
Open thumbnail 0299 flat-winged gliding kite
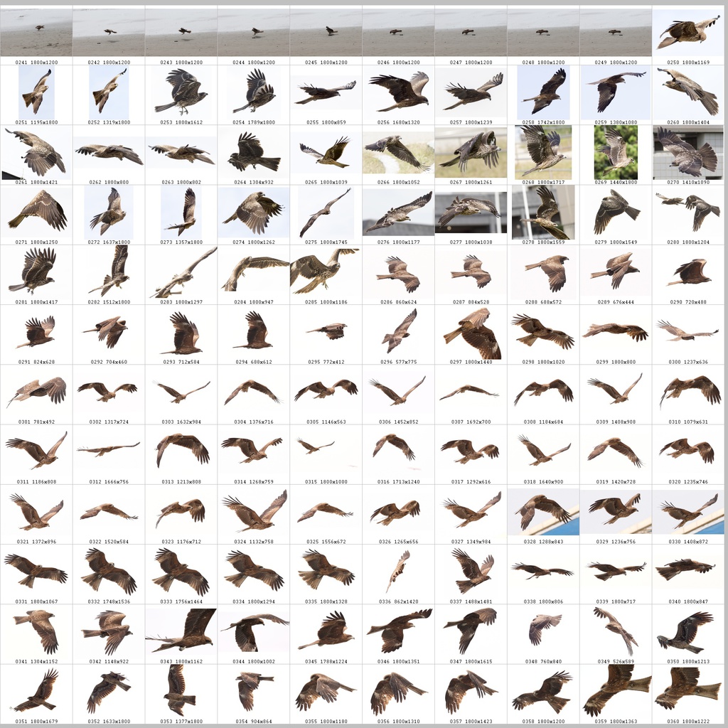(616, 333)
